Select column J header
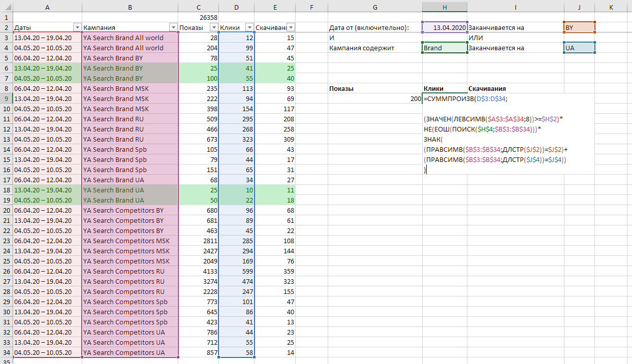 click(x=579, y=7)
